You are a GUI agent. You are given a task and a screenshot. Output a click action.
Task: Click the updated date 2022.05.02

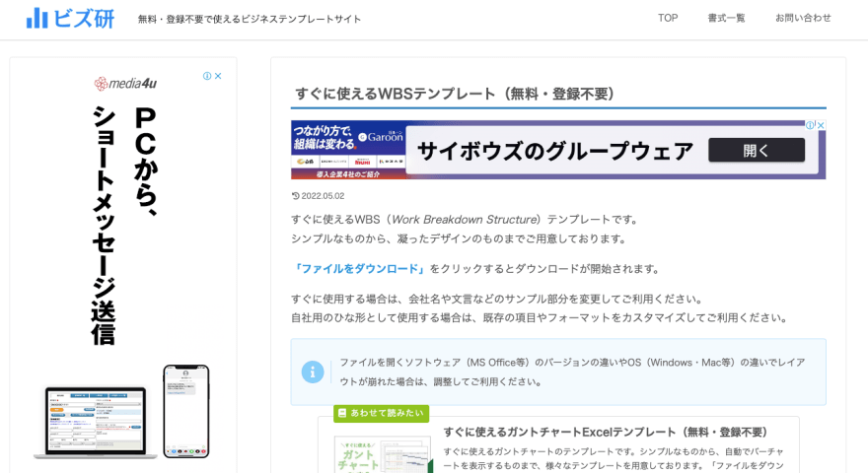323,196
